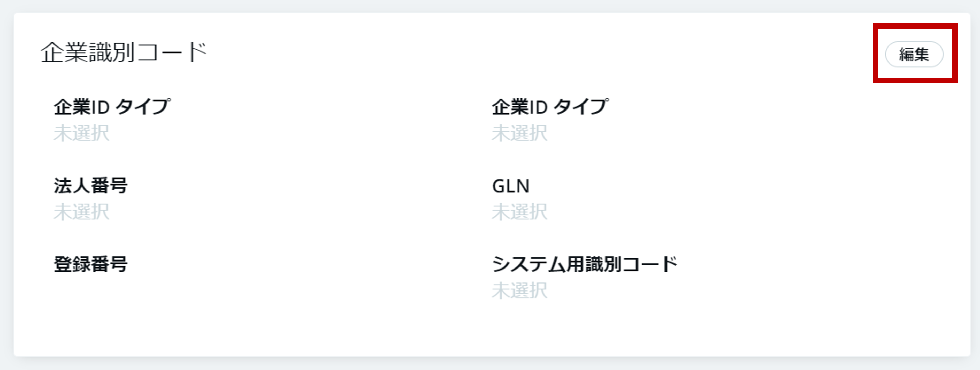The width and height of the screenshot is (980, 370).
Task: Click the 企業識別コード card title text
Action: (124, 52)
